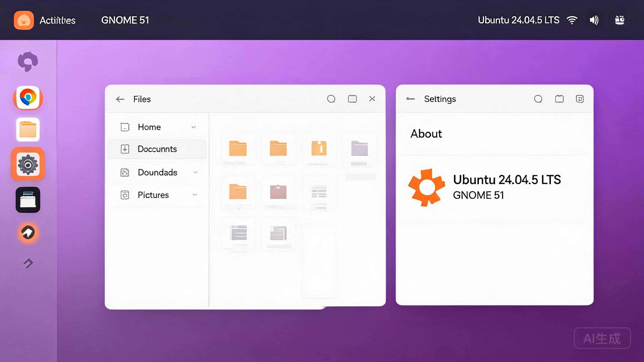Select Doccunnts in Files sidebar
Viewport: 644px width, 362px height.
[x=157, y=149]
